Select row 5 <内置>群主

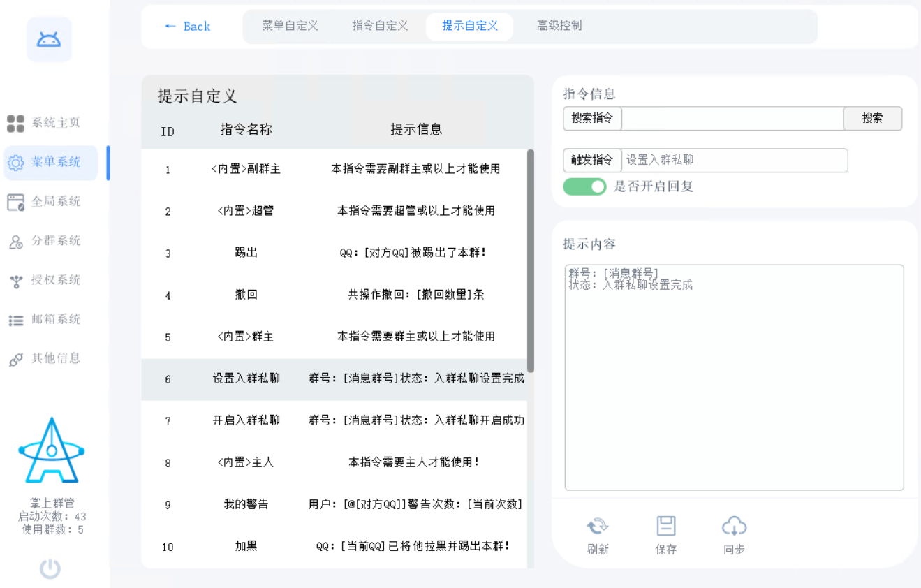(x=334, y=337)
